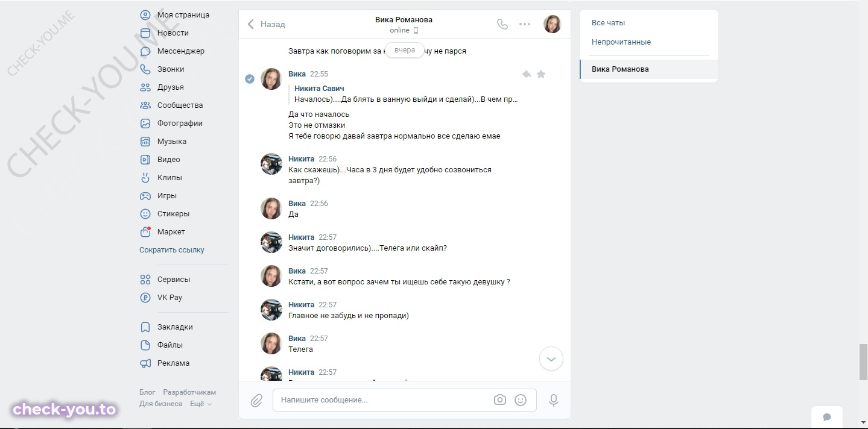Click Вика's avatar next to the 22:55 message

pyautogui.click(x=271, y=79)
